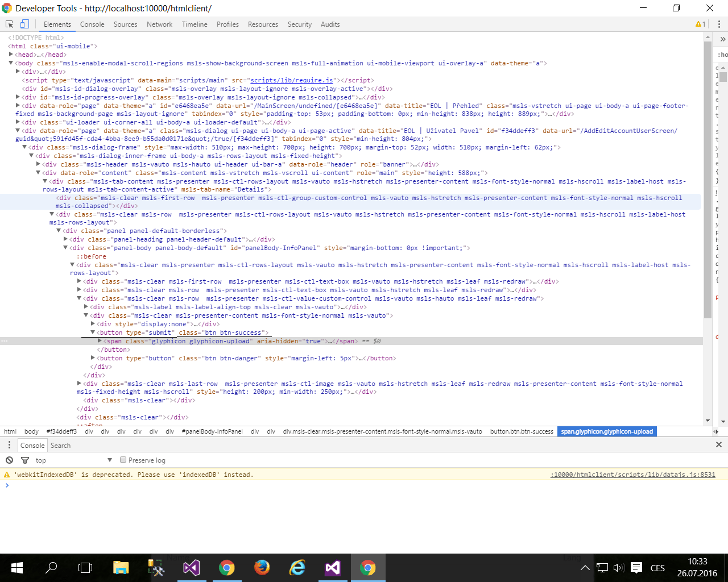Collapse the body element node
728x582 pixels.
point(11,63)
